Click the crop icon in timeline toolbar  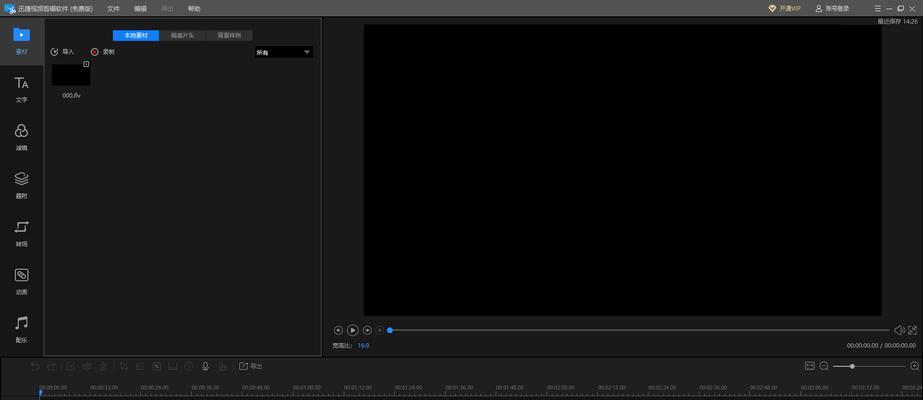pos(124,366)
